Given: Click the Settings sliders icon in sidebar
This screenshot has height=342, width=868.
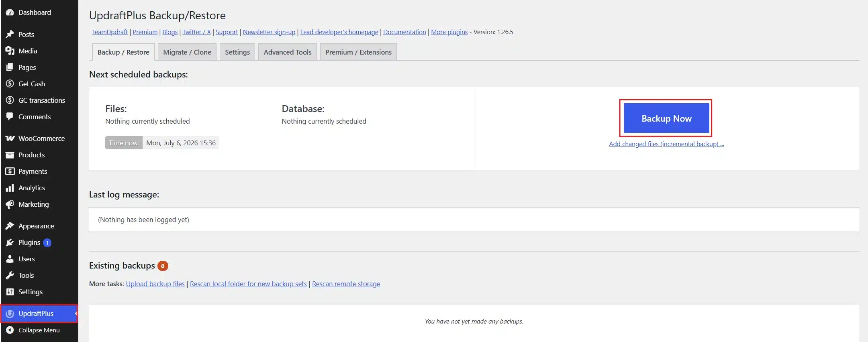Looking at the screenshot, I should pyautogui.click(x=10, y=292).
